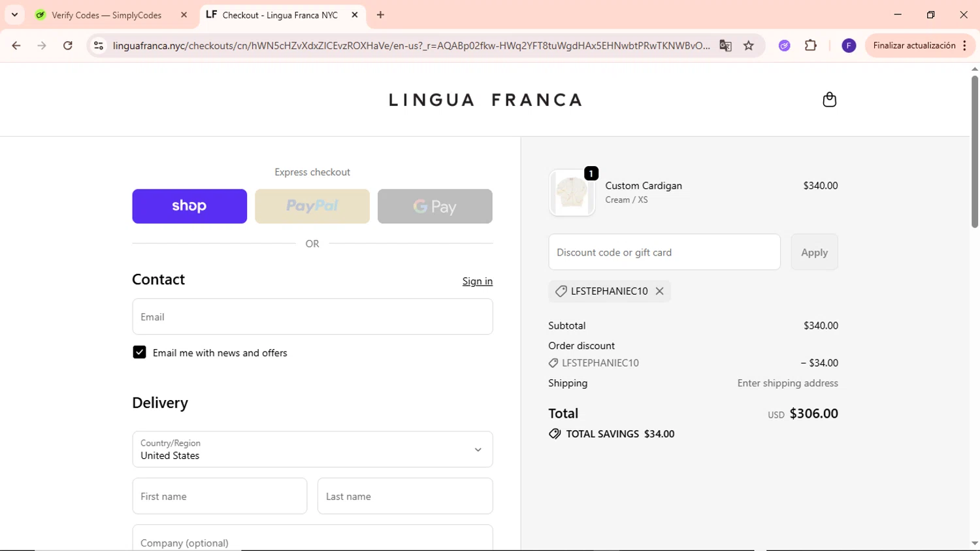
Task: Open the extensions puzzle icon
Action: tap(811, 46)
